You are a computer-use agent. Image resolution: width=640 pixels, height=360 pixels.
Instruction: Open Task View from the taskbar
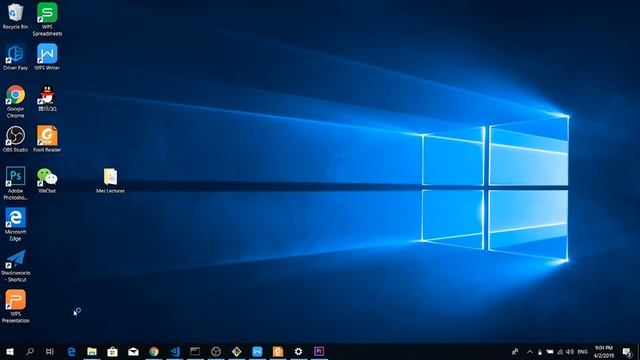pos(50,351)
